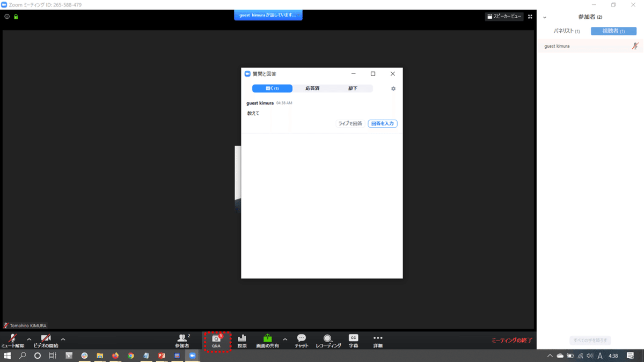
Task: Open 字幕 closed caption settings
Action: coord(353,341)
